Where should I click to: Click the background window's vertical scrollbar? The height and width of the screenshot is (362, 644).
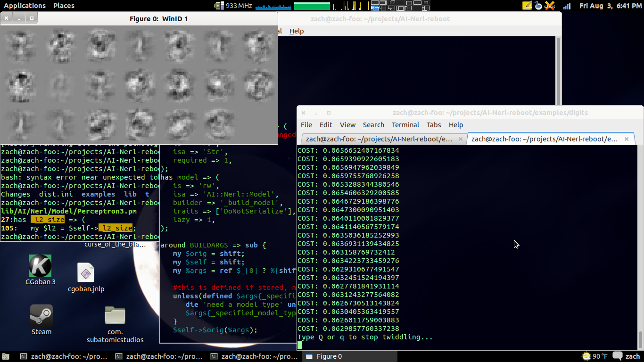558,71
